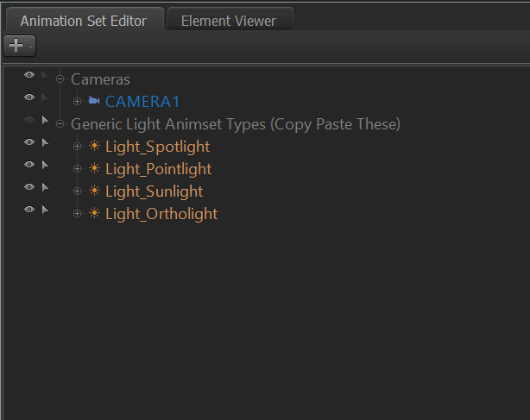The height and width of the screenshot is (420, 530).
Task: Expand the Light_Spotlight node
Action: click(x=78, y=147)
